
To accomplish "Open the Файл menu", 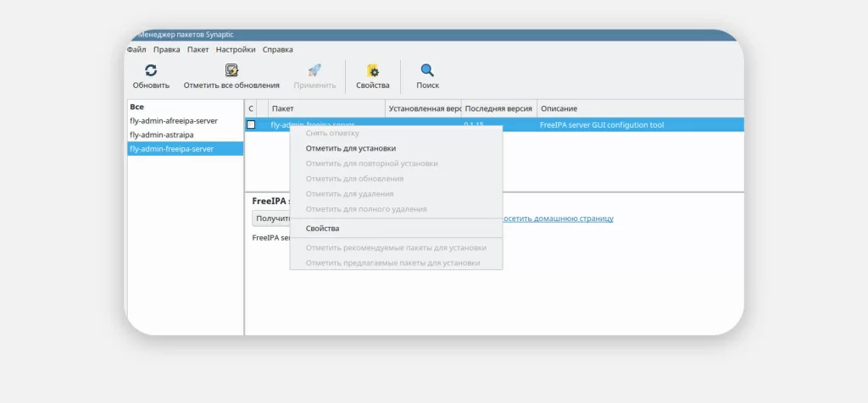I will click(136, 50).
